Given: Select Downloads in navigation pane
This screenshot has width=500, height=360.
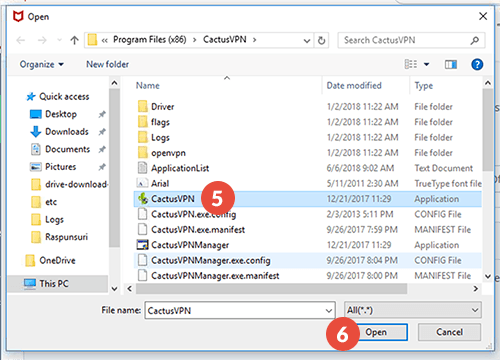Looking at the screenshot, I should click(67, 132).
